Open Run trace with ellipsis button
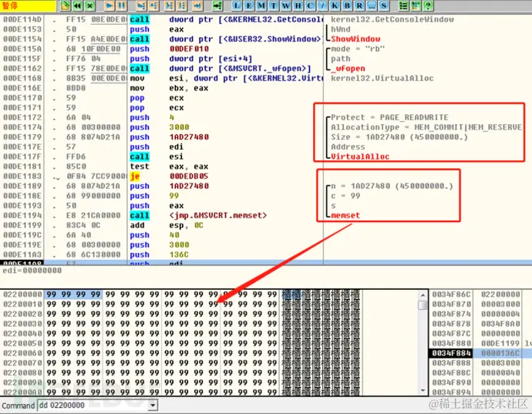Screen dimensions: 532x414 [372, 5]
